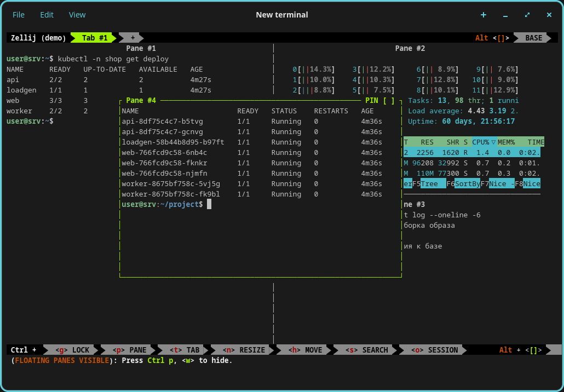564x392 pixels.
Task: Select the highlighted htop process row with 2256 RES
Action: point(472,153)
